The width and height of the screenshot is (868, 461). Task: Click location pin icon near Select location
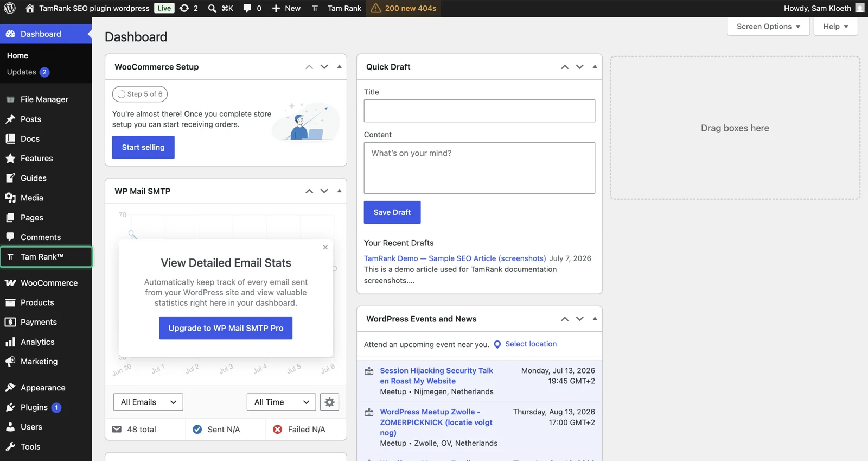pos(497,344)
